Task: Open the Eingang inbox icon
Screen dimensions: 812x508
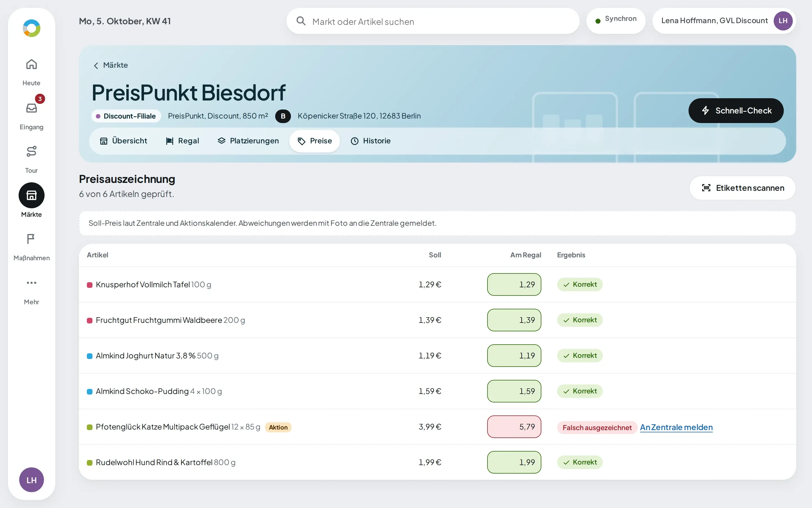Action: [x=31, y=108]
